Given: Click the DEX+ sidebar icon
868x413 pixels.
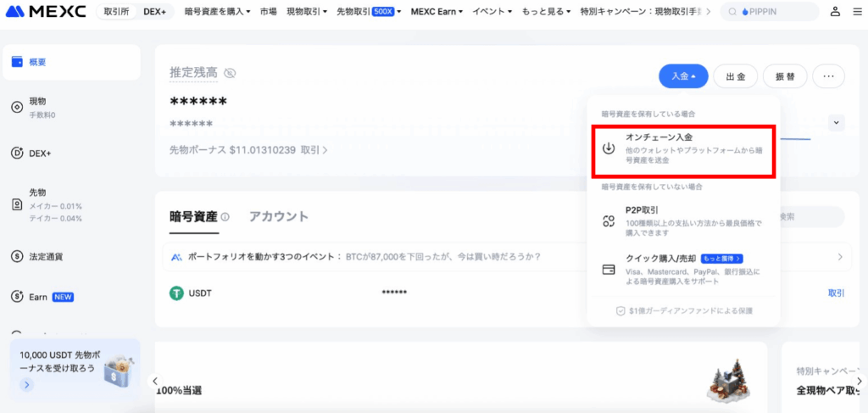Looking at the screenshot, I should pyautogui.click(x=16, y=153).
